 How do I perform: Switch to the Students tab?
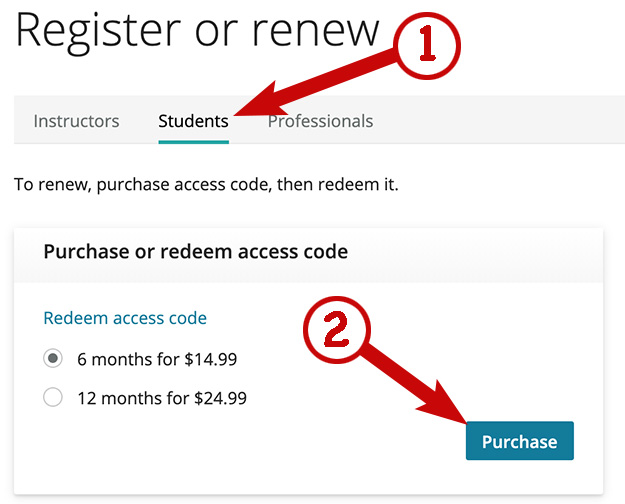tap(193, 121)
